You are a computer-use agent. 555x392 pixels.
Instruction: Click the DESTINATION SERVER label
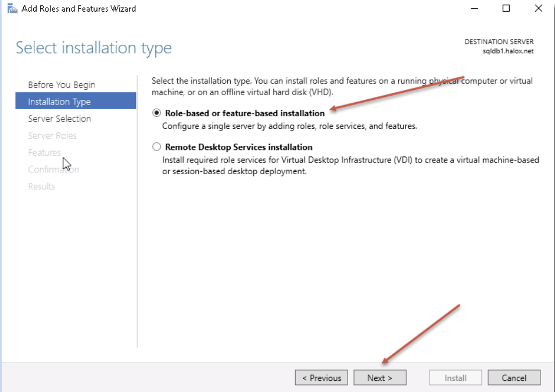pyautogui.click(x=499, y=42)
